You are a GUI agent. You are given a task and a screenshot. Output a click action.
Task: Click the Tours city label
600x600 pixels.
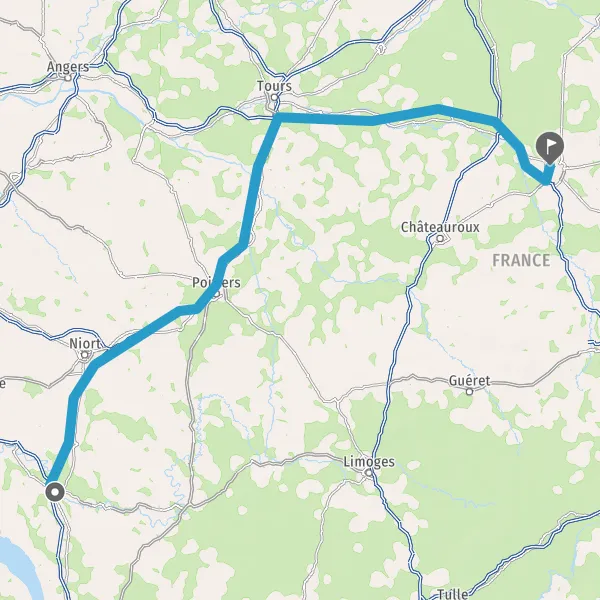coord(274,86)
